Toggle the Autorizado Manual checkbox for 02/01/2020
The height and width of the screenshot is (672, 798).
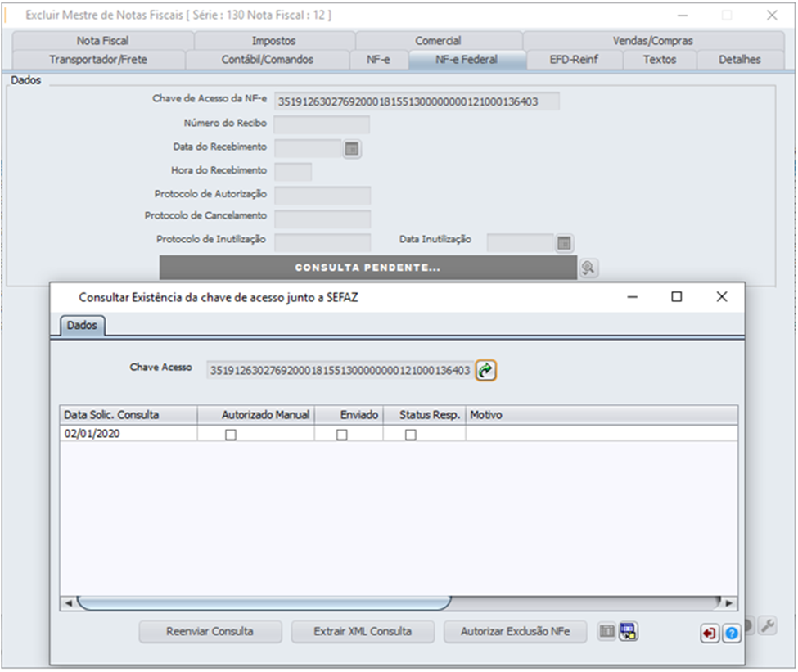(x=231, y=435)
